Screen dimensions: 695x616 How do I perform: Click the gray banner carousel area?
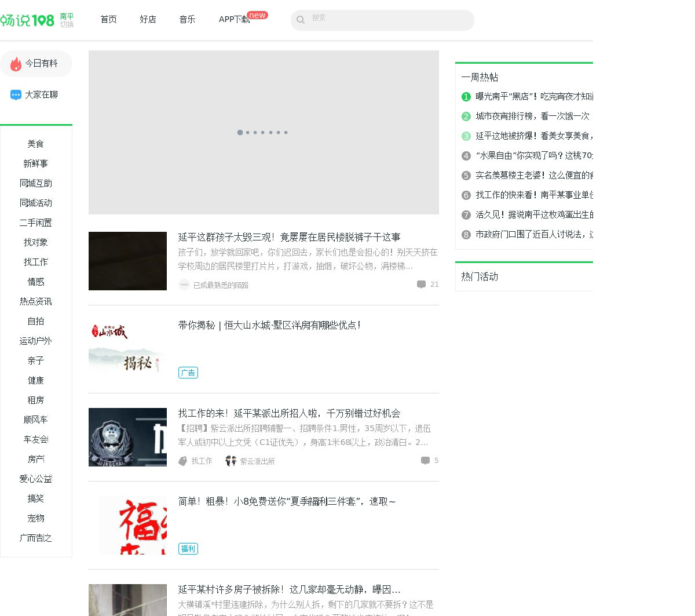pos(264,132)
